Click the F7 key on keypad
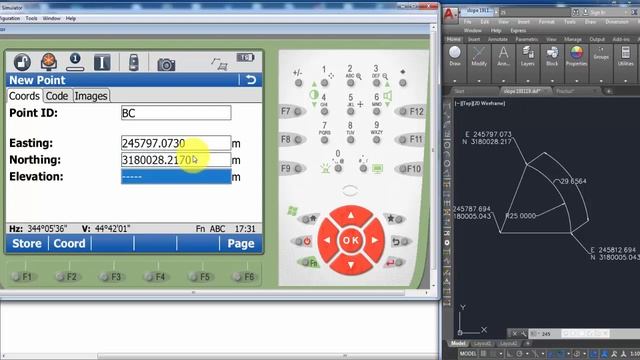640x360 pixels. pyautogui.click(x=293, y=111)
